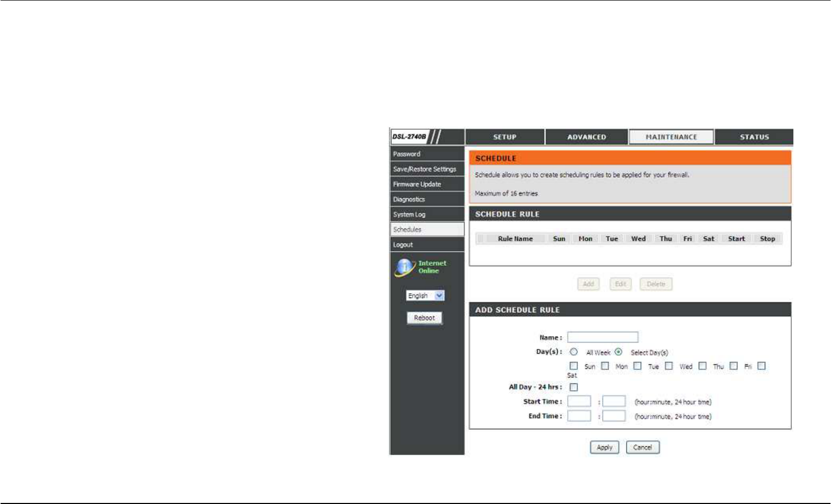Click the End Time hour field
Screen dimensions: 831x504
tap(579, 416)
